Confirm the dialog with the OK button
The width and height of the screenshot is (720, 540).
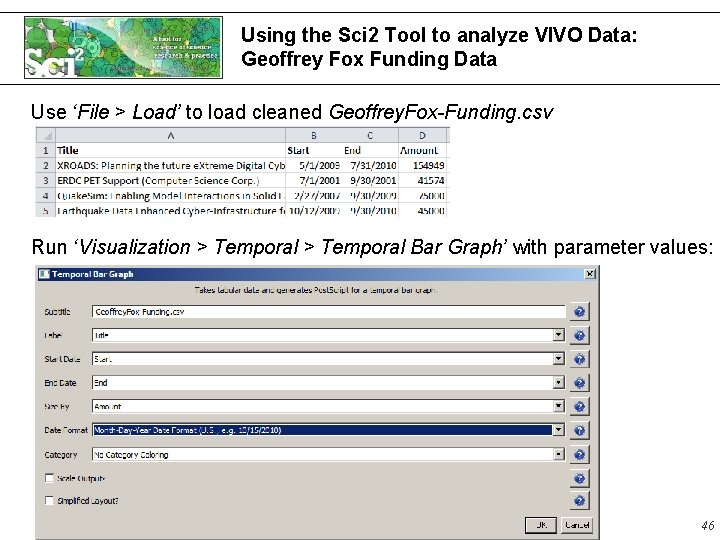point(541,525)
